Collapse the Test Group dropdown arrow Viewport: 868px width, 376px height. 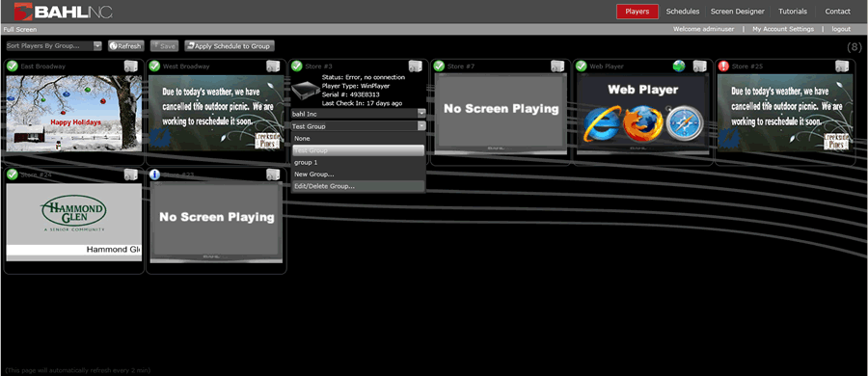[x=421, y=126]
